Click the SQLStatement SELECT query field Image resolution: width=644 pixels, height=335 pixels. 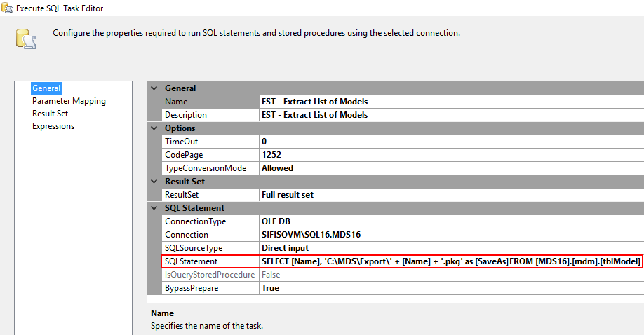pos(450,261)
